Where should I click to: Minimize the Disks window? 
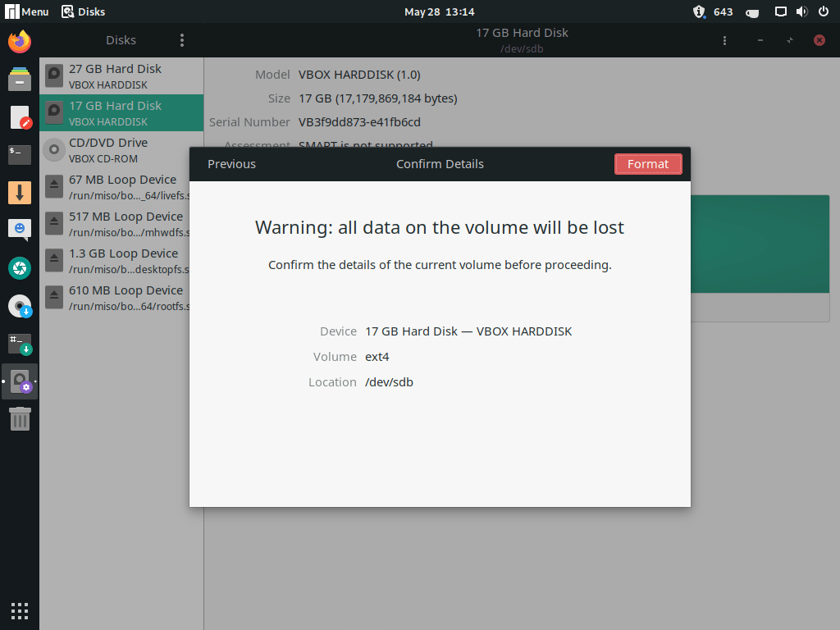[x=760, y=40]
